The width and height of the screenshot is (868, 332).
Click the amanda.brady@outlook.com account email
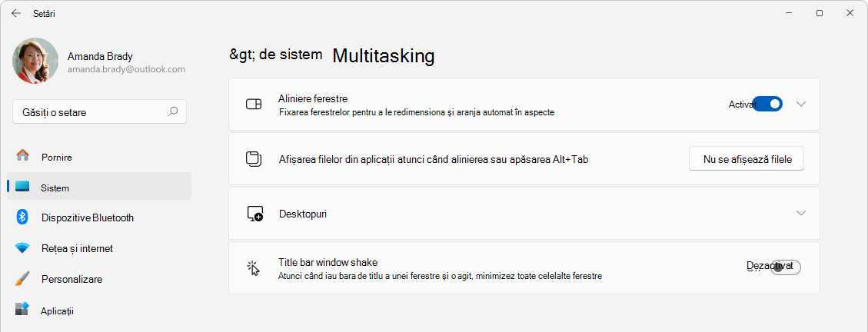(x=126, y=69)
